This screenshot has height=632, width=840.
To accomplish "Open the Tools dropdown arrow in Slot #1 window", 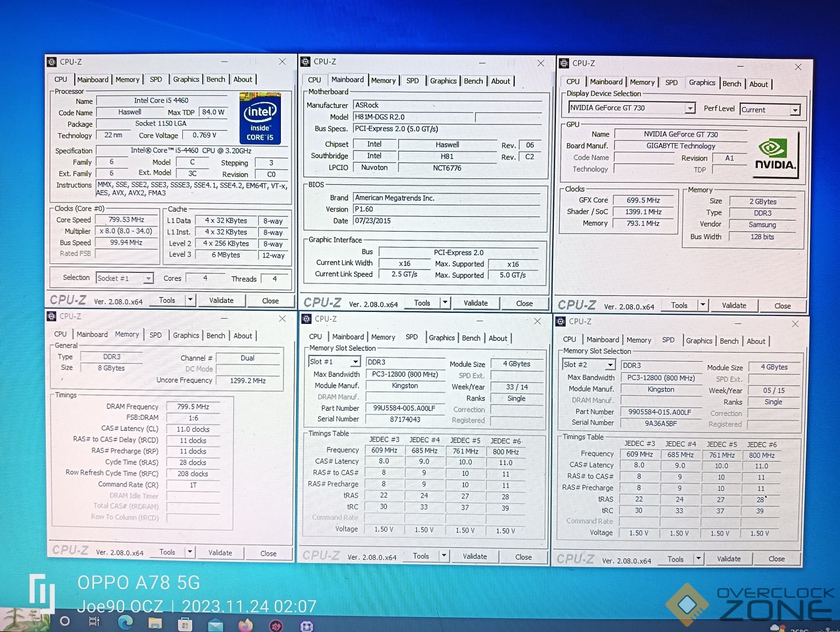I will click(x=444, y=556).
